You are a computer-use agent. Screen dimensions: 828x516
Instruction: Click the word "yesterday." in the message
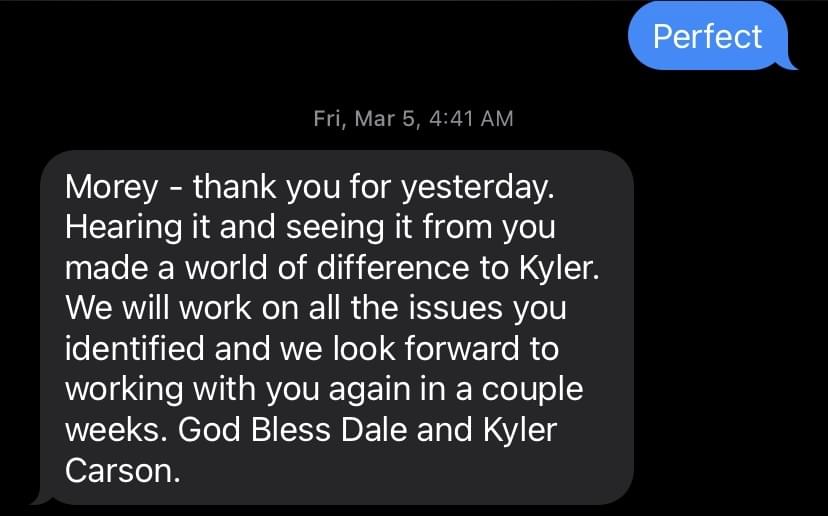tap(478, 187)
